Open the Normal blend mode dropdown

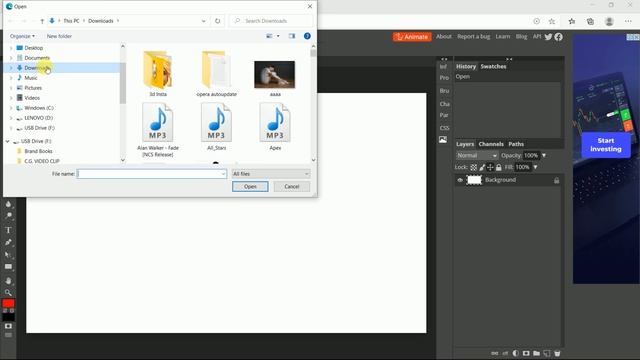point(477,156)
